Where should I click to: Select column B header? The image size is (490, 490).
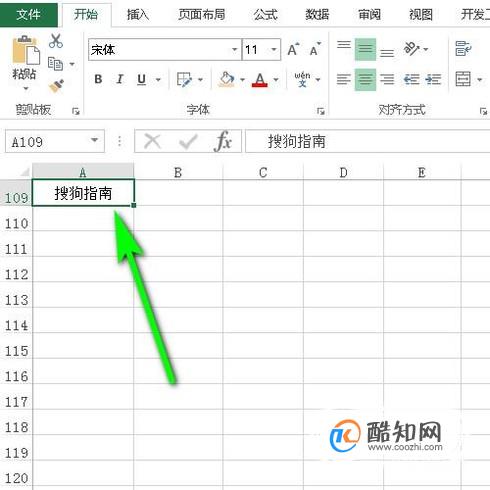(178, 172)
